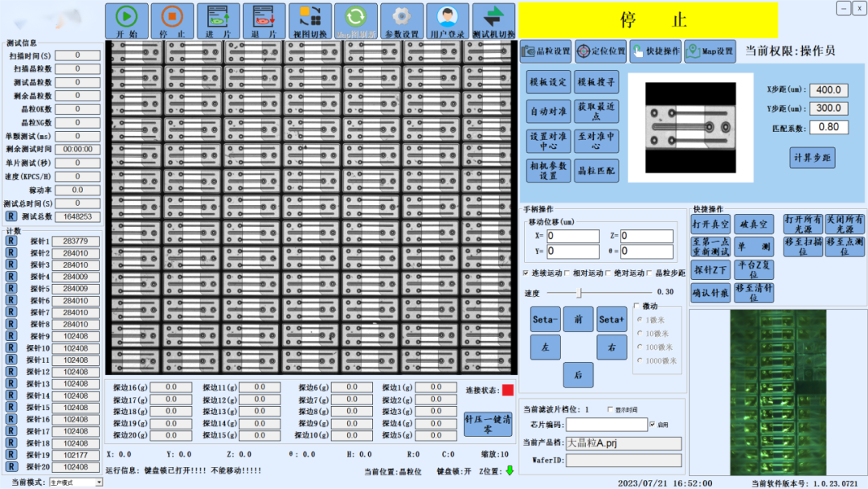This screenshot has width=868, height=489.
Task: Click the 打开真空 button
Action: click(x=710, y=224)
